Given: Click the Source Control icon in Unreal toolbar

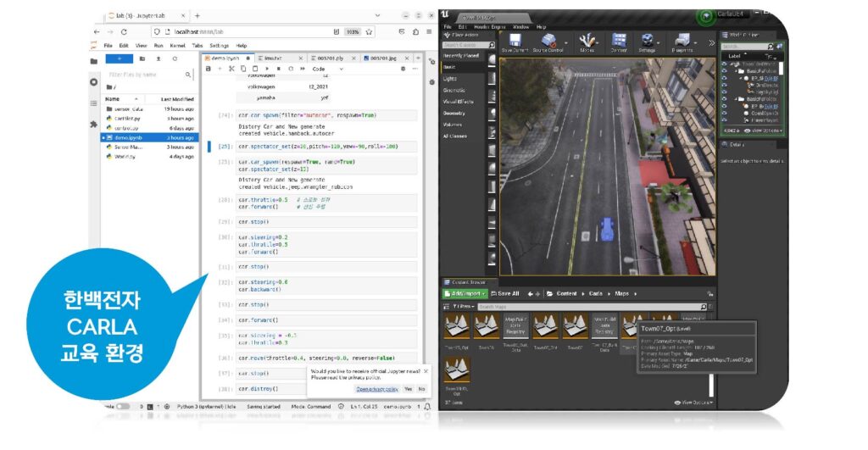Looking at the screenshot, I should (548, 42).
